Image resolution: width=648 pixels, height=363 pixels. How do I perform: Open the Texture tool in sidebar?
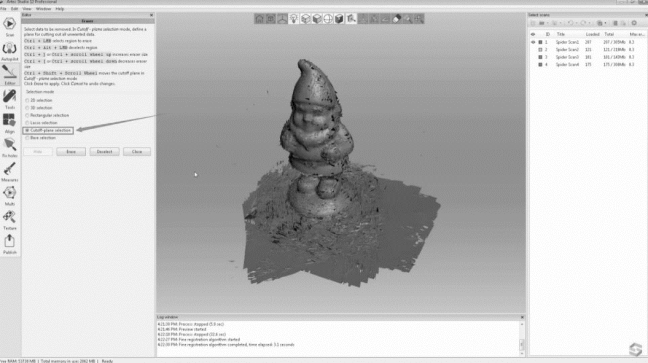pos(10,220)
